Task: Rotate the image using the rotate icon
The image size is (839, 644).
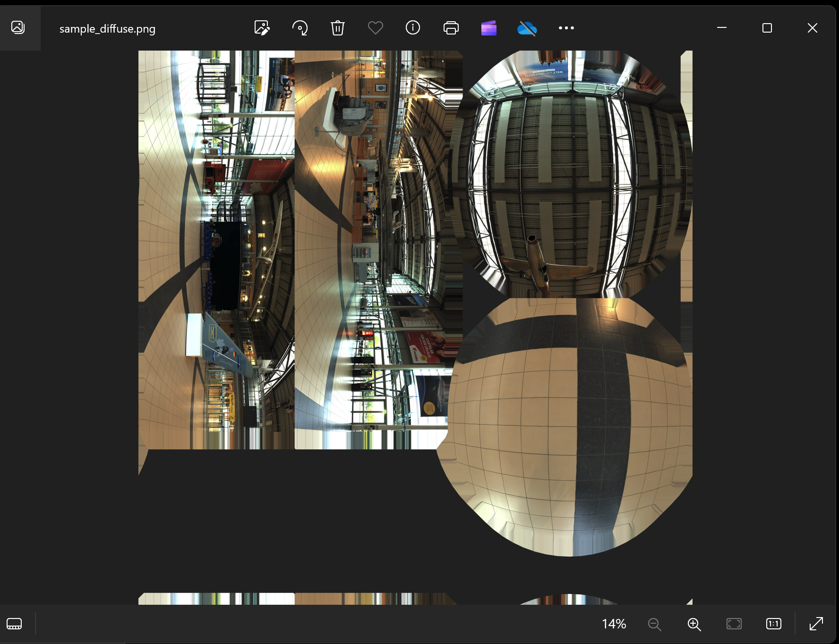Action: coord(300,28)
